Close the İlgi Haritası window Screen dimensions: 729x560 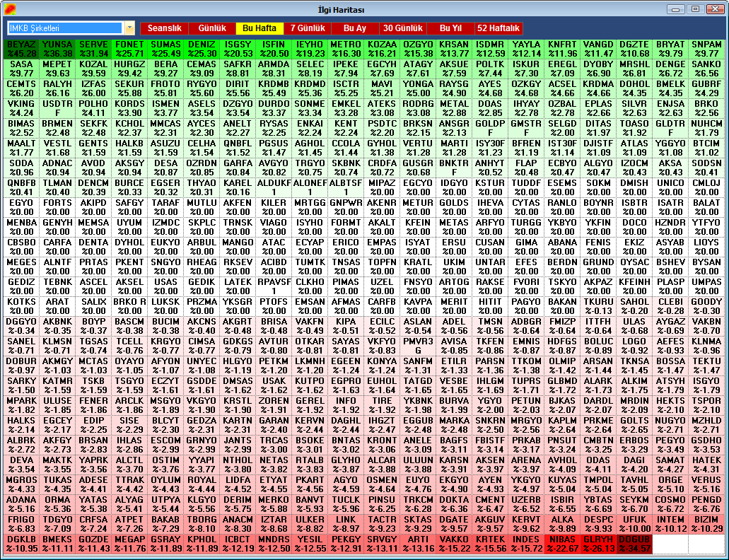[x=715, y=8]
